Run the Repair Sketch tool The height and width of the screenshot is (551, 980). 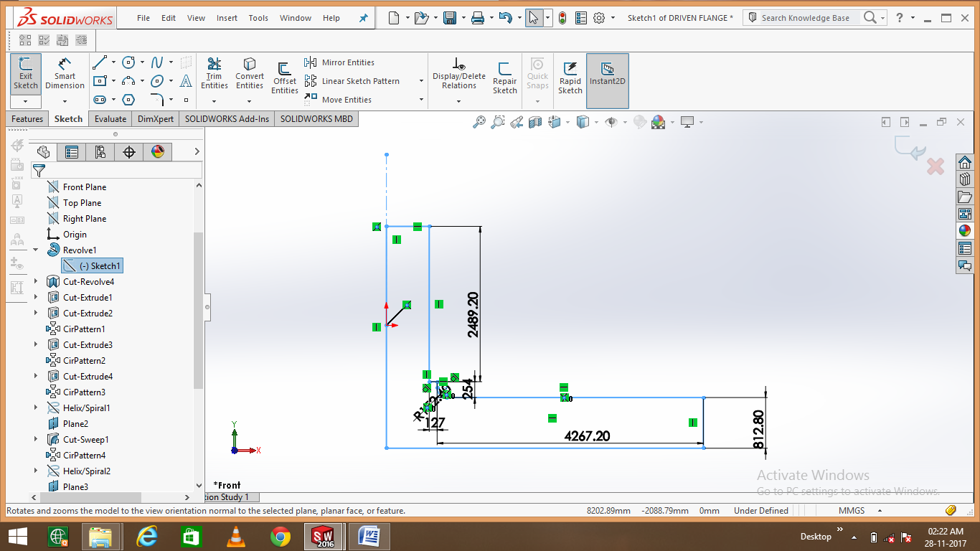504,75
